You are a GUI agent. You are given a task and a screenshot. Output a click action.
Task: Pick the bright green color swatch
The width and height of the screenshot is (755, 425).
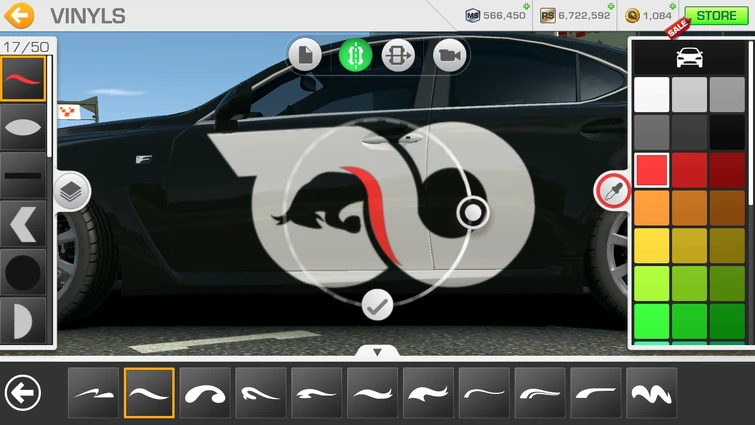pos(651,321)
